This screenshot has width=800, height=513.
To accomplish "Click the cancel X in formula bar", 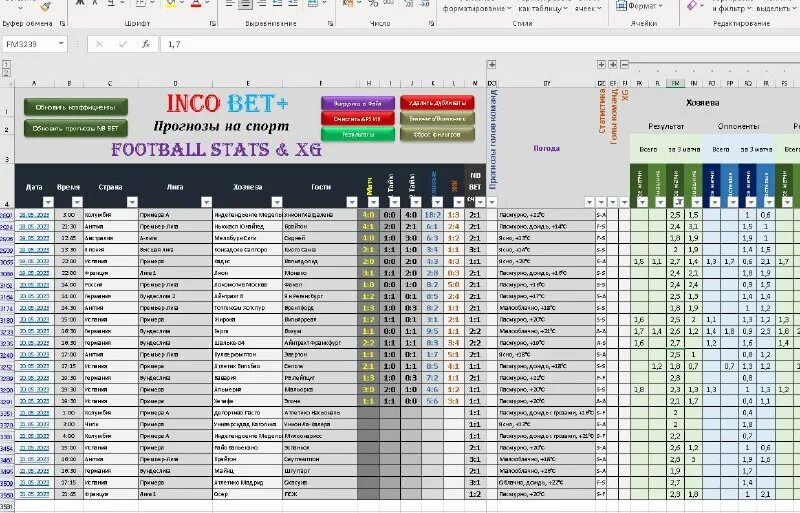I will coord(99,44).
